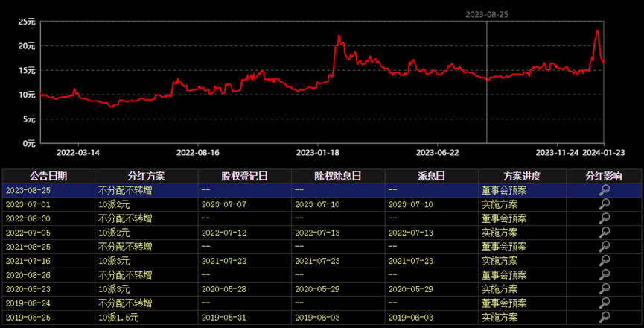Open dividend impact magnifier for 2020-08-26 row

coord(604,274)
